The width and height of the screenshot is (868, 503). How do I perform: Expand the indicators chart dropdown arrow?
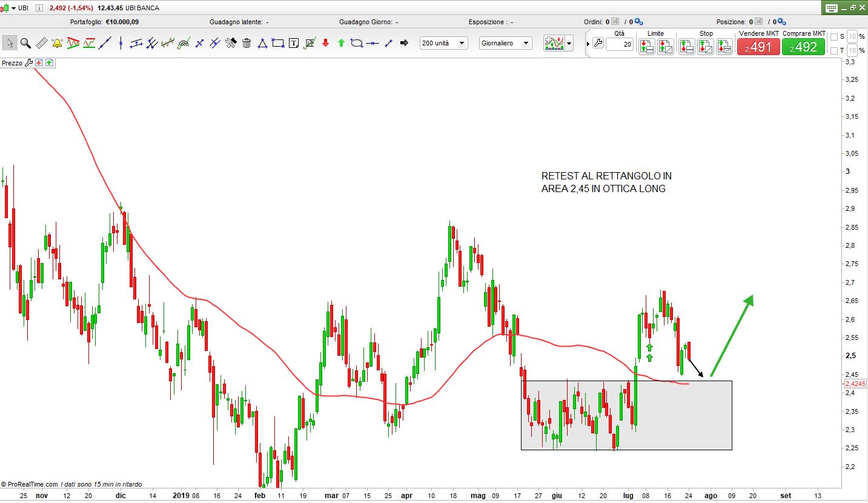pos(569,44)
